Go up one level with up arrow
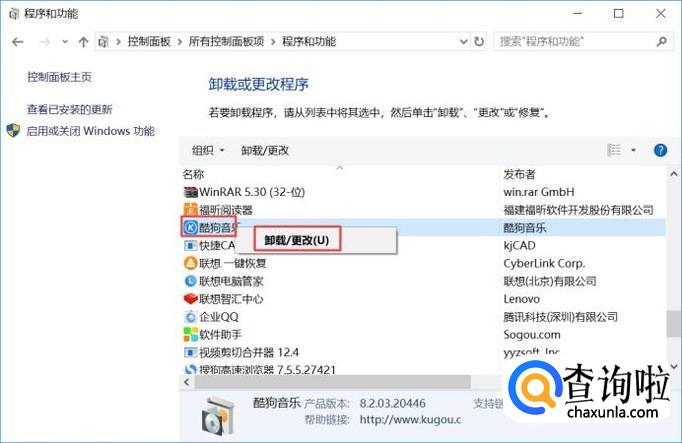This screenshot has height=443, width=682. [82, 42]
